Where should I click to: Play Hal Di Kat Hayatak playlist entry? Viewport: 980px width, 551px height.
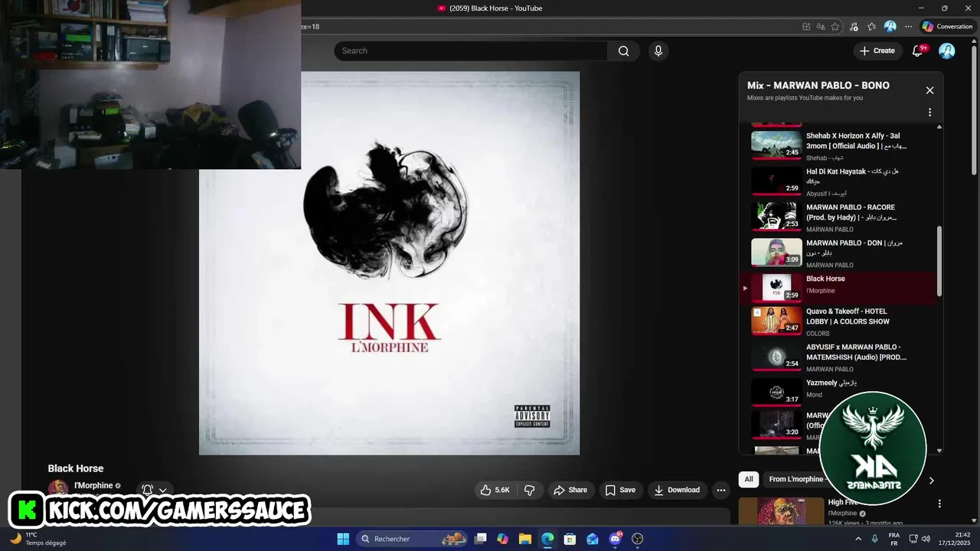pos(838,181)
